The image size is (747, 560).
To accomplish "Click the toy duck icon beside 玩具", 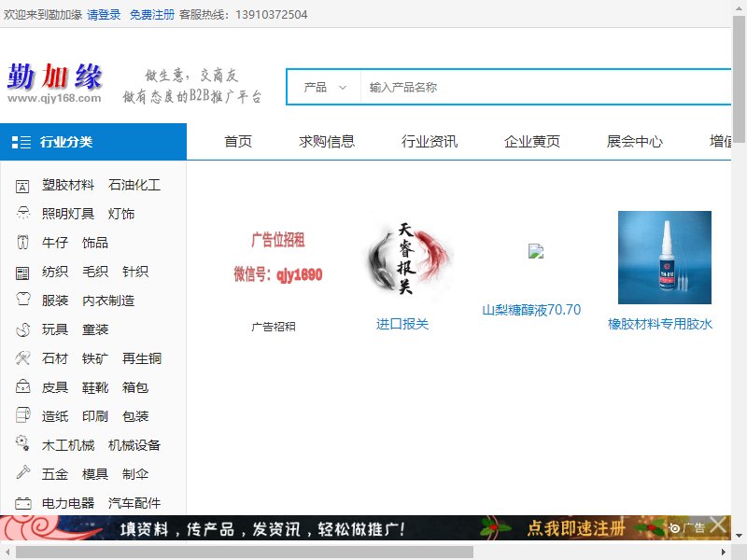I will [22, 329].
